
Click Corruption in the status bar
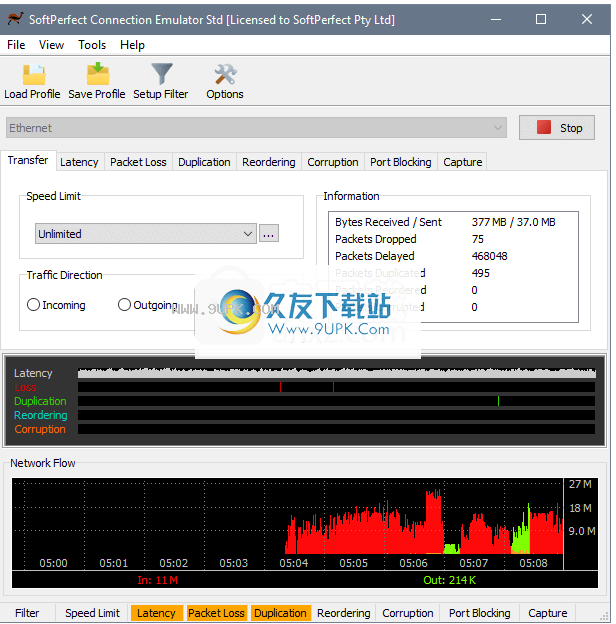(408, 613)
